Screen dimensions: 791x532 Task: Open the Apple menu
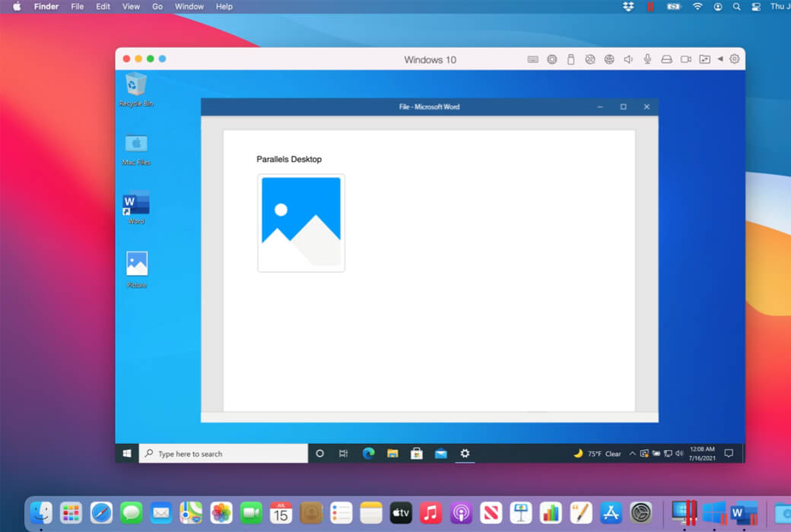17,7
